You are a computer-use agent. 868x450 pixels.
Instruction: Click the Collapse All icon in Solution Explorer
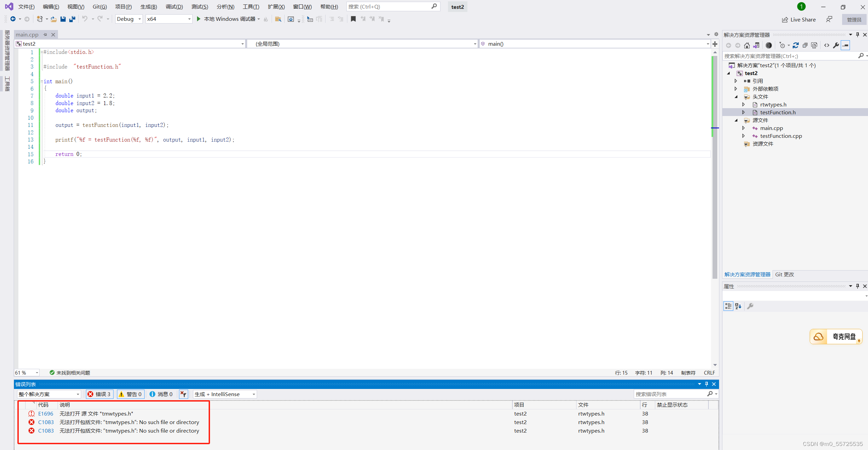point(805,45)
